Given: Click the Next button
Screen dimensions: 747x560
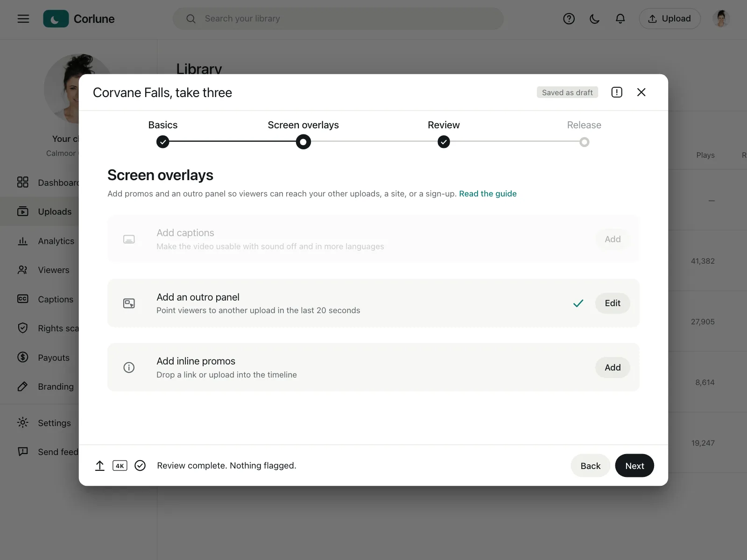Looking at the screenshot, I should (634, 466).
